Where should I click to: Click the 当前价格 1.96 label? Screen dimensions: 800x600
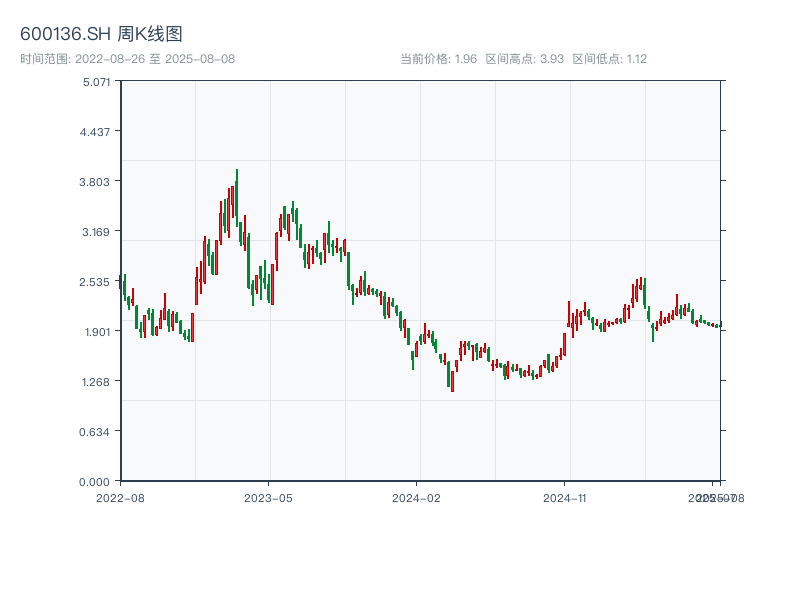[438, 59]
